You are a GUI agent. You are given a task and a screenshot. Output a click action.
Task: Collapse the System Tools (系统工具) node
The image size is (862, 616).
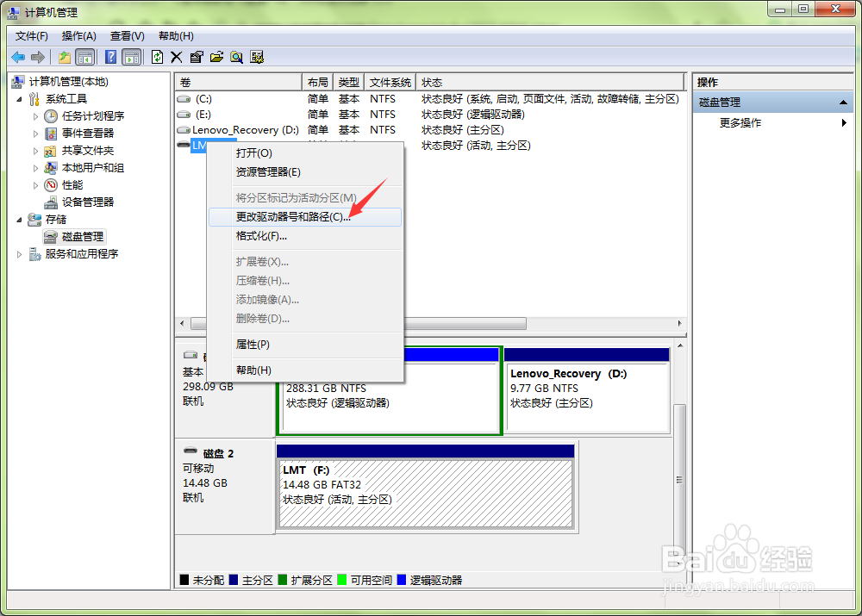click(x=19, y=99)
